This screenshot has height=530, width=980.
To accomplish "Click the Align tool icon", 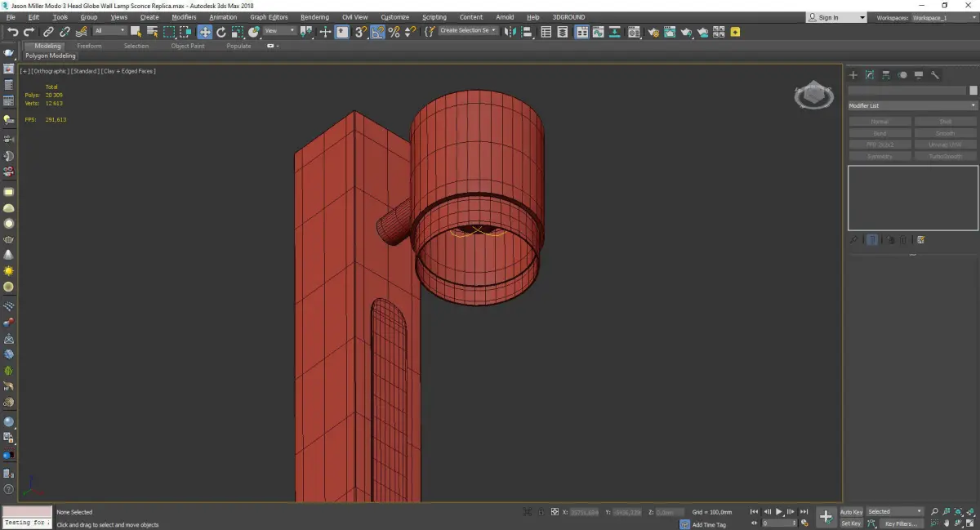I will tap(527, 32).
